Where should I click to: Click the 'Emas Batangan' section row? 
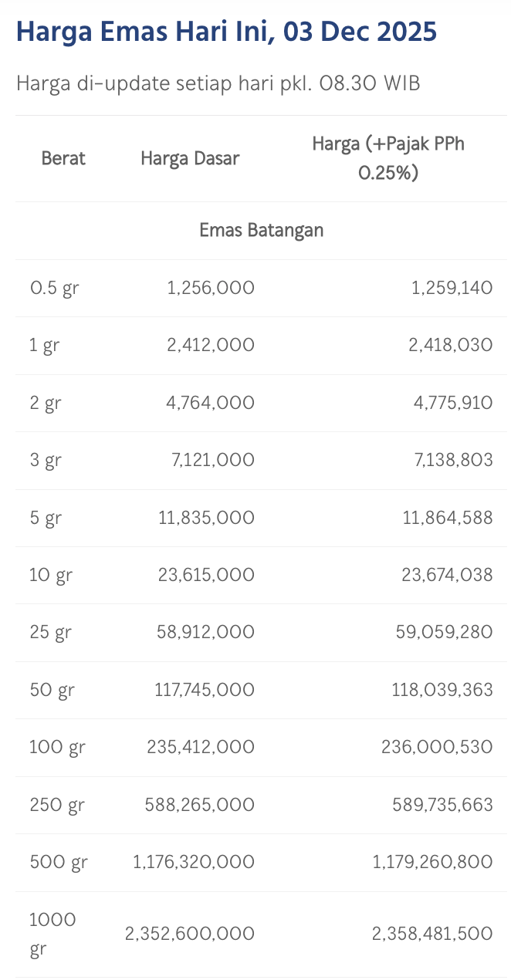pos(261,230)
